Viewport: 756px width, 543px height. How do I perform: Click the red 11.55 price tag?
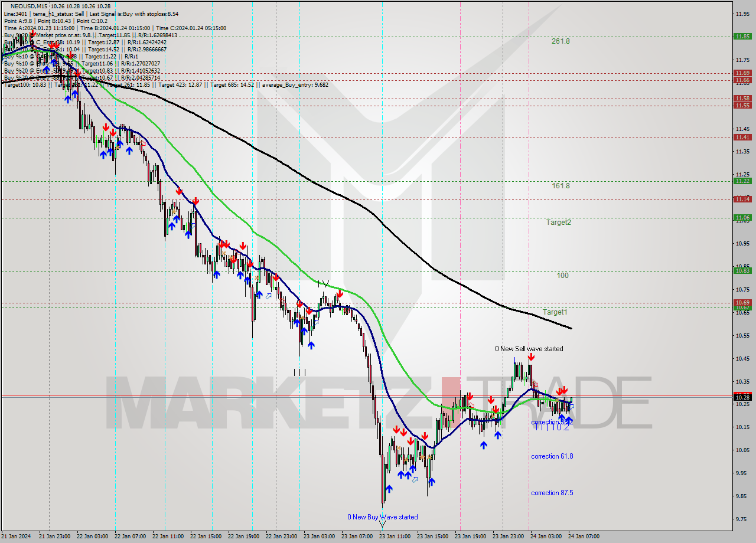(x=742, y=105)
